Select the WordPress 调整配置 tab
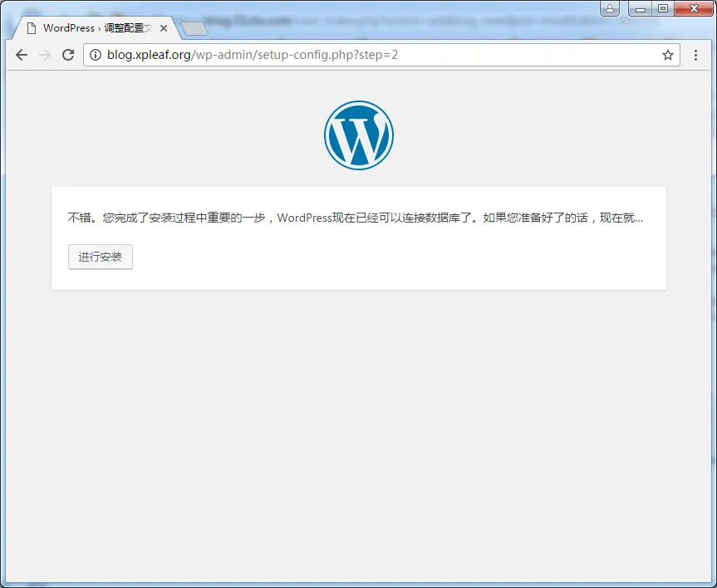Image resolution: width=717 pixels, height=588 pixels. (x=97, y=28)
